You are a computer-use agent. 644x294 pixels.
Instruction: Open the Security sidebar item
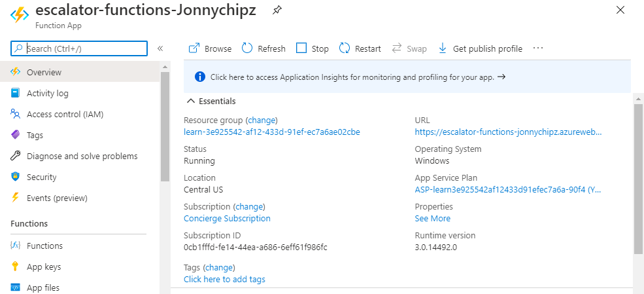(x=41, y=177)
